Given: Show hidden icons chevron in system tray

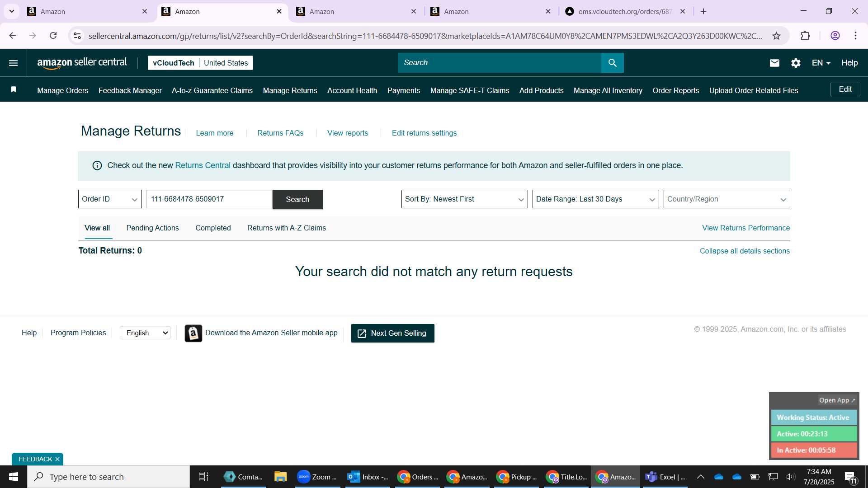Looking at the screenshot, I should click(x=700, y=477).
